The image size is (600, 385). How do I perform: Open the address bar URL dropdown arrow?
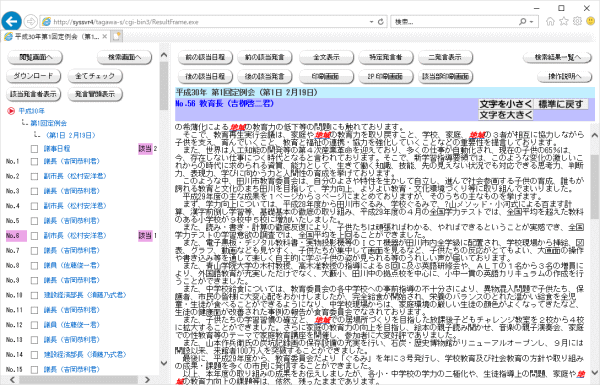371,22
